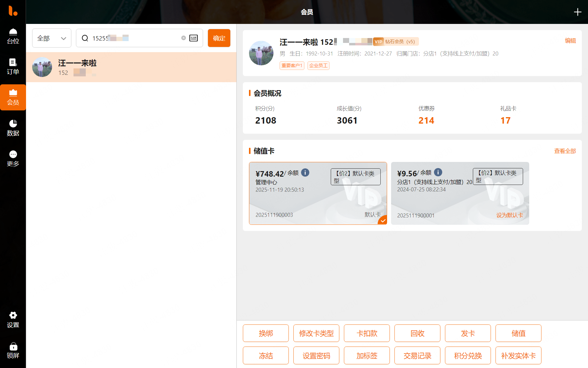Viewport: 588px width, 368px height.
Task: Open the on-screen keyboard icon in the search box
Action: coord(194,38)
